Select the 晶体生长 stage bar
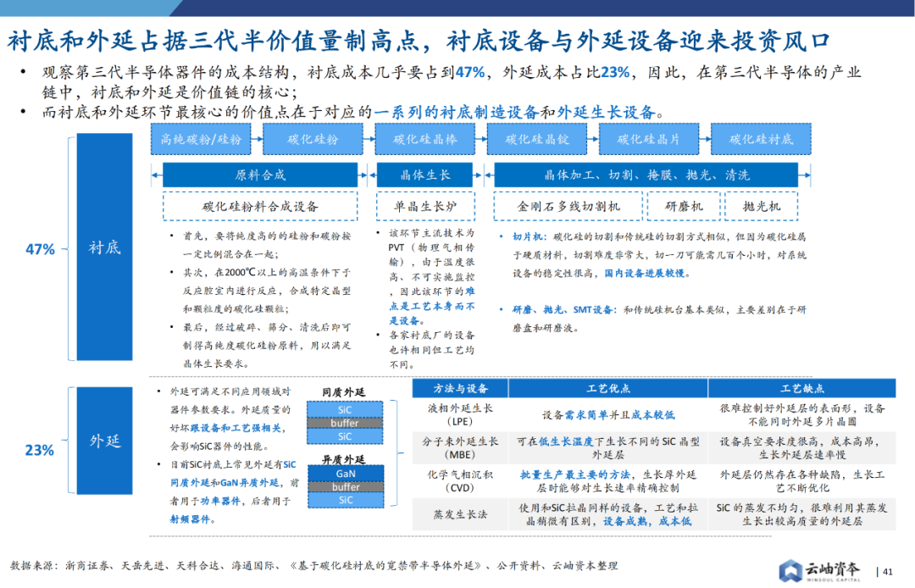Image resolution: width=915 pixels, height=588 pixels. coord(425,175)
